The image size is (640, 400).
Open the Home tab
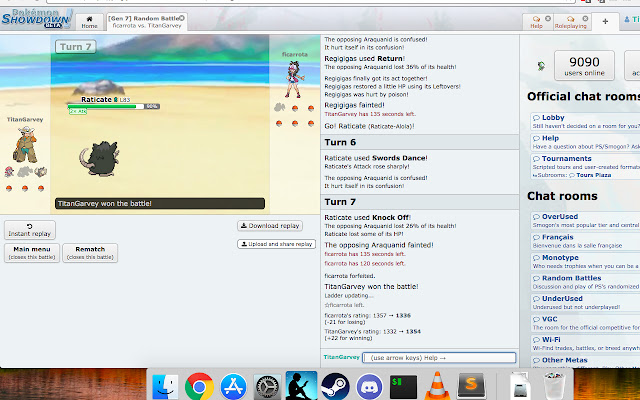(x=89, y=22)
